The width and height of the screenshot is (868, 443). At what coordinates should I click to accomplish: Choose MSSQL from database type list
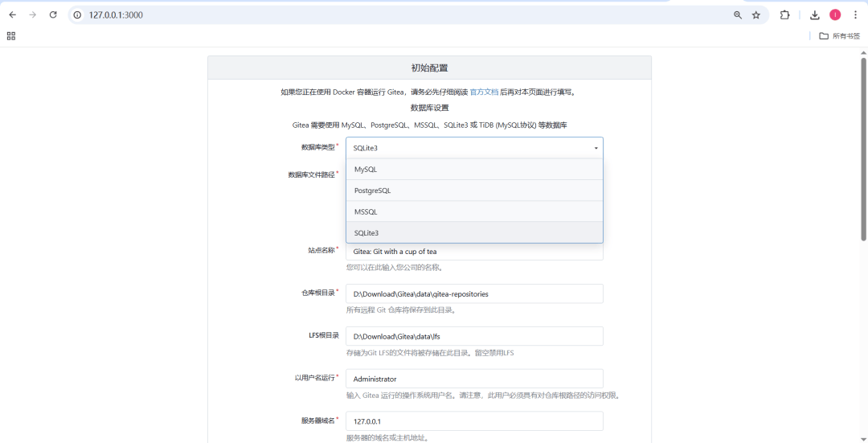474,211
